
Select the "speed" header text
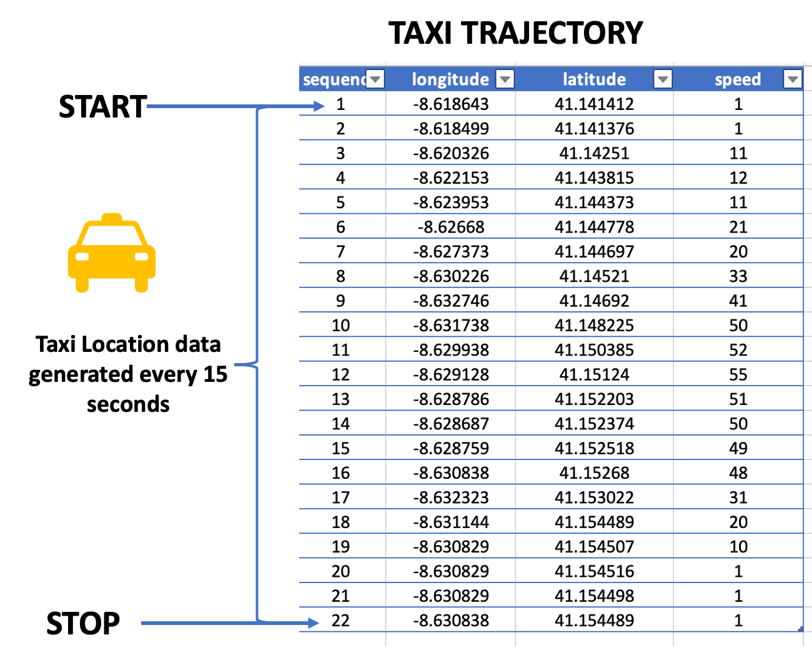(x=738, y=80)
